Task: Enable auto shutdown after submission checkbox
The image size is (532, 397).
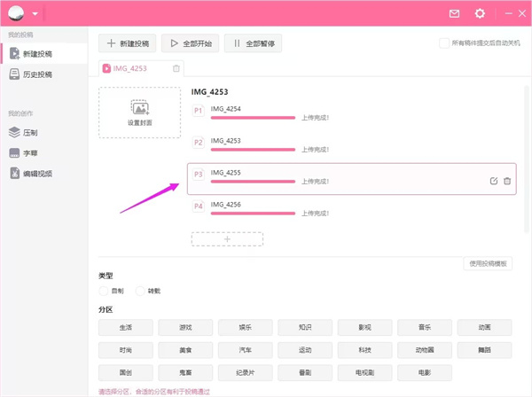Action: tap(443, 43)
